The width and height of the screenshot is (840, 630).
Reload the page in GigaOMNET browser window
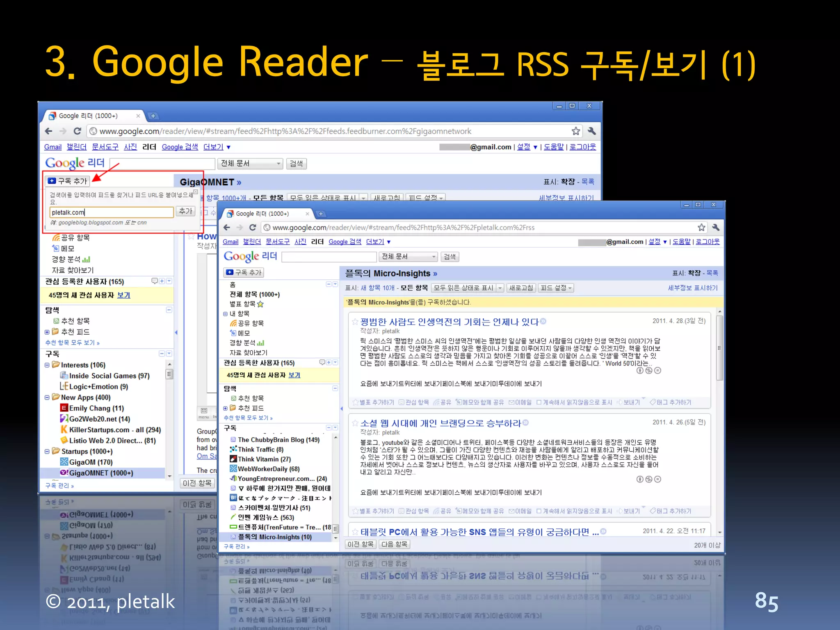click(77, 131)
